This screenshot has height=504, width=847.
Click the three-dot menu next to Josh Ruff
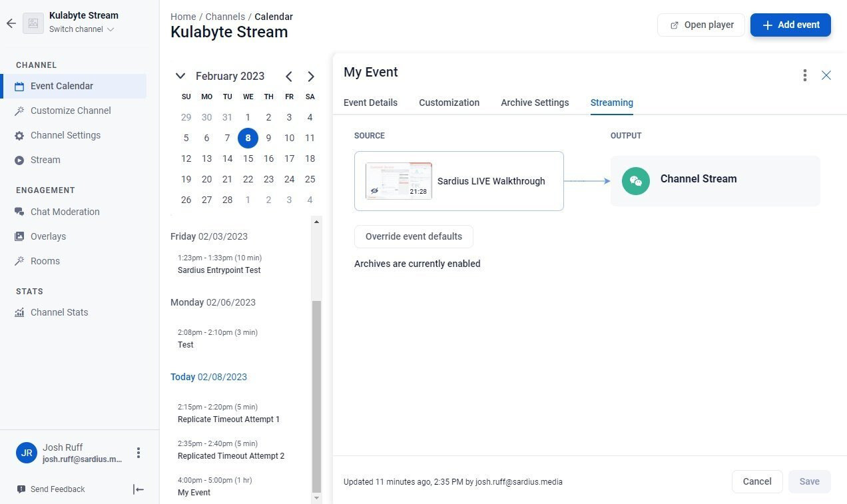click(x=139, y=453)
